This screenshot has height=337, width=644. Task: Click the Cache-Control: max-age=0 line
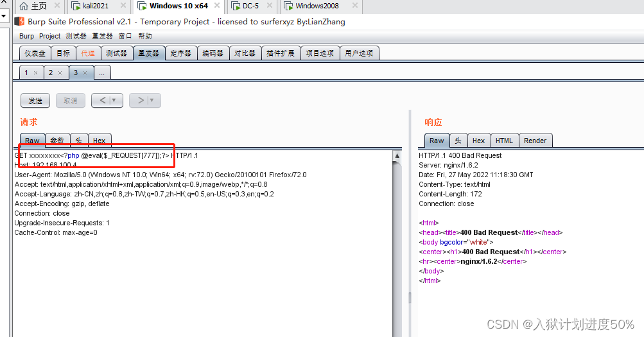(x=56, y=233)
